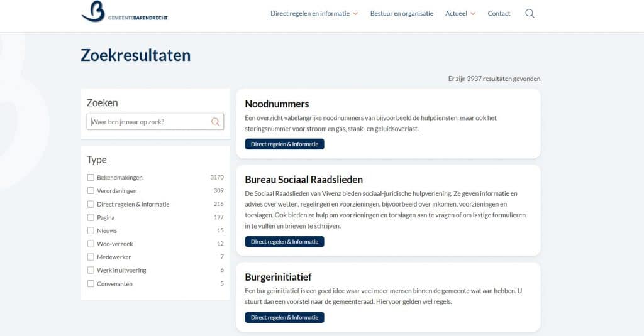This screenshot has width=644, height=336.
Task: Toggle the Medewerker filter checkbox
Action: pyautogui.click(x=91, y=257)
